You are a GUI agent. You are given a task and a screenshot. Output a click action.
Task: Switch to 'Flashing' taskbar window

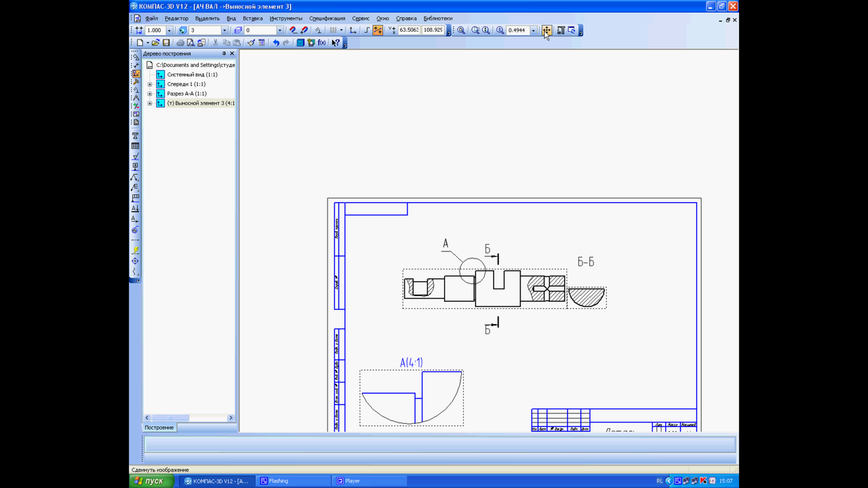click(293, 481)
